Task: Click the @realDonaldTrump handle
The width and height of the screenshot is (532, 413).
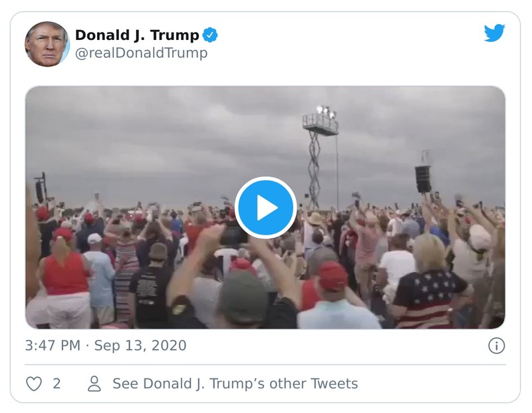Action: tap(139, 52)
